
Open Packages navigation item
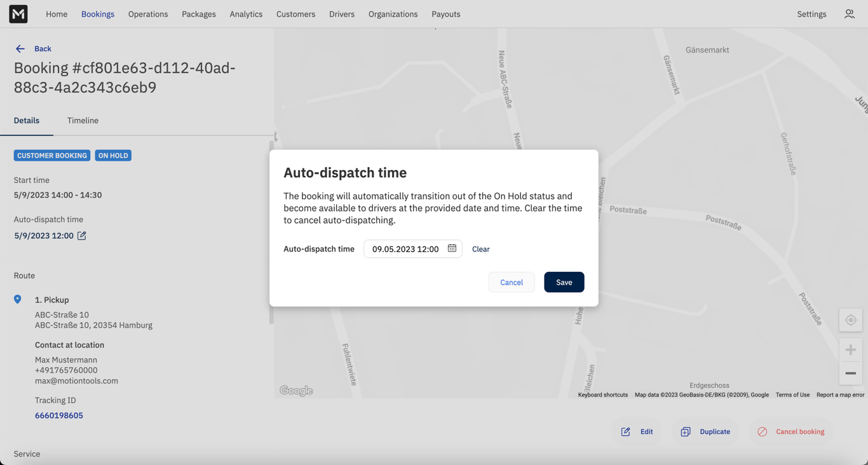coord(199,14)
